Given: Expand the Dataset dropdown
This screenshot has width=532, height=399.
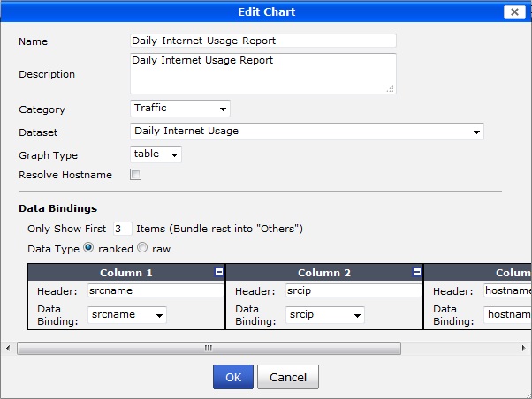Looking at the screenshot, I should pyautogui.click(x=307, y=132).
